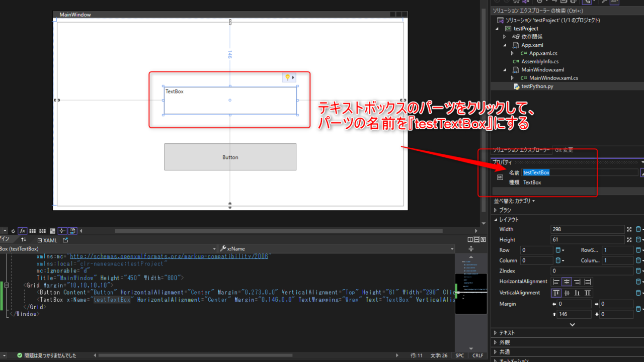Viewport: 644px width, 362px height.
Task: Expand the テキスト property category
Action: pyautogui.click(x=496, y=333)
